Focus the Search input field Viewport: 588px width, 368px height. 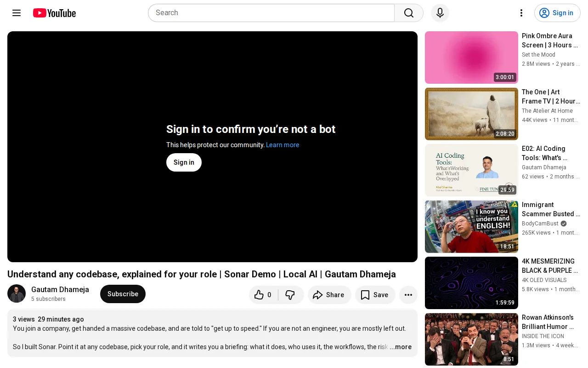271,13
